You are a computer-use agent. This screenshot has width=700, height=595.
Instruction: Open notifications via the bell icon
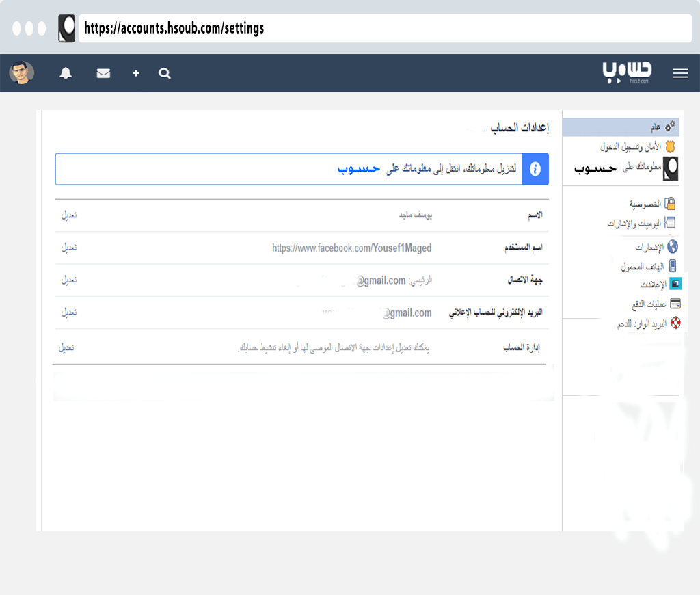point(65,73)
